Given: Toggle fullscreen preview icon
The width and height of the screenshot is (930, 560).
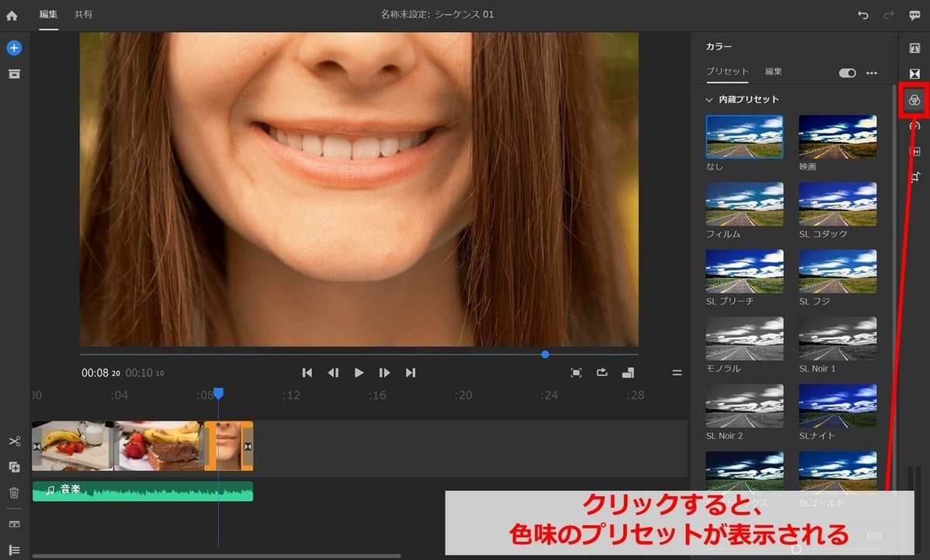Looking at the screenshot, I should pyautogui.click(x=576, y=373).
